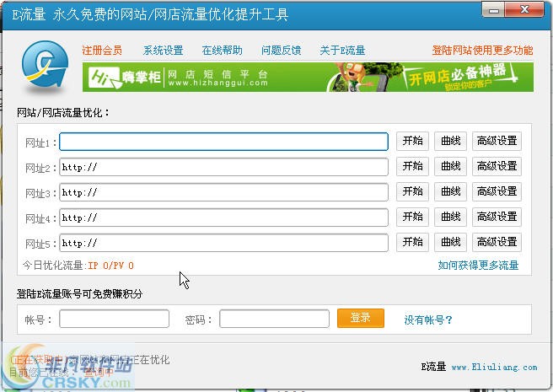Screen dimensions: 553x392
Task: Open the www.Eliuliang.com website link
Action: coord(495,368)
